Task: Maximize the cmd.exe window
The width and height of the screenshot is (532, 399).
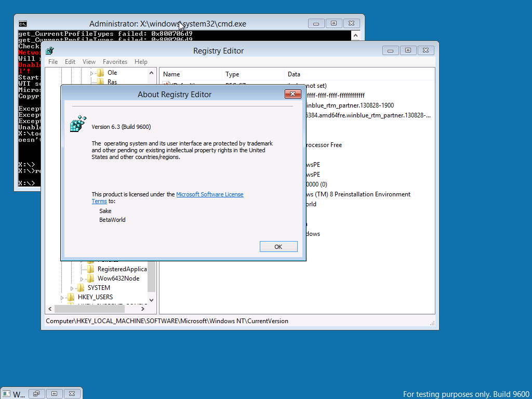Action: (334, 23)
